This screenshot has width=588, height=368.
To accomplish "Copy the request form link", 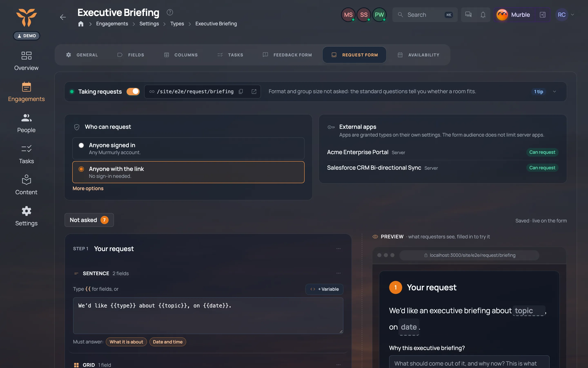I will (x=241, y=92).
